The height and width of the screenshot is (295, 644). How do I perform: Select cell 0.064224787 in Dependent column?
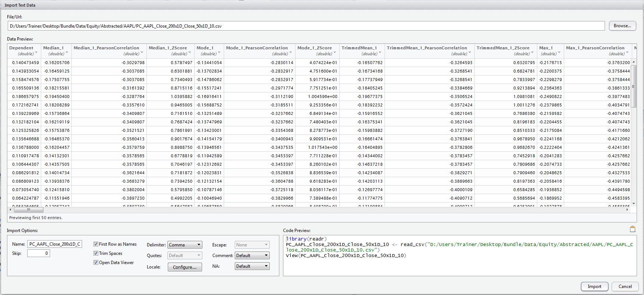coord(25,198)
